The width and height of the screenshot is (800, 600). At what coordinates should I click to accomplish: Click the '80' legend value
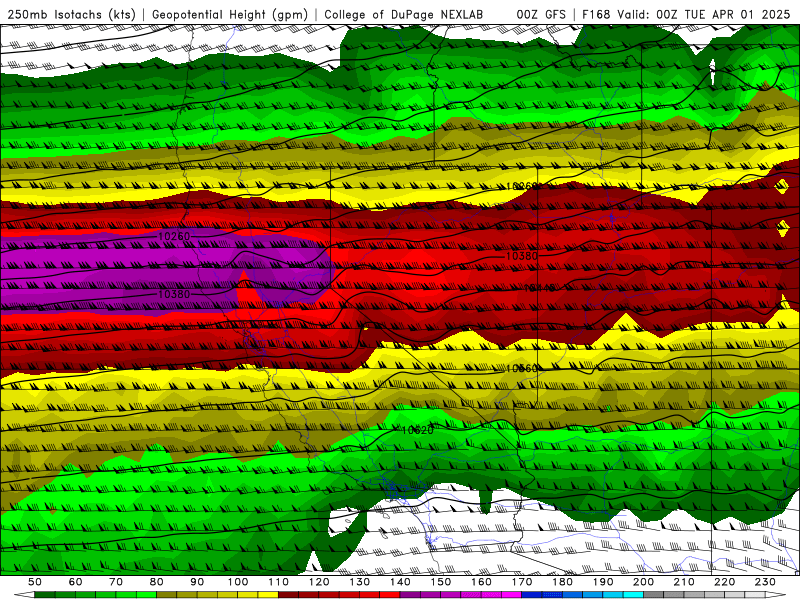[156, 582]
